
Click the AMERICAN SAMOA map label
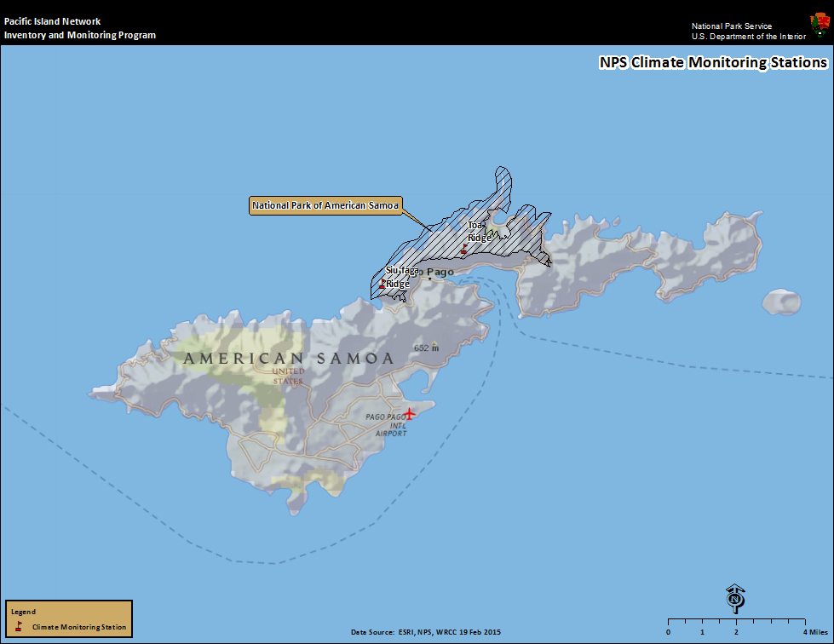289,359
